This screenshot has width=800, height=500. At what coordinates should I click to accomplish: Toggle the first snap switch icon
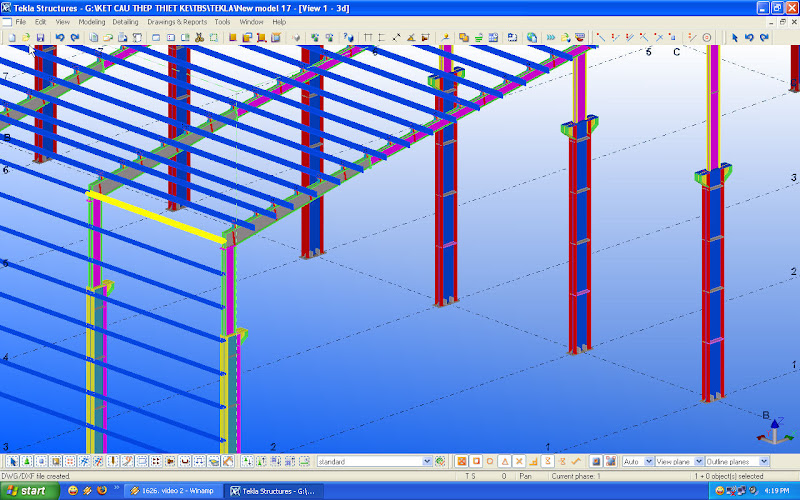[x=462, y=461]
